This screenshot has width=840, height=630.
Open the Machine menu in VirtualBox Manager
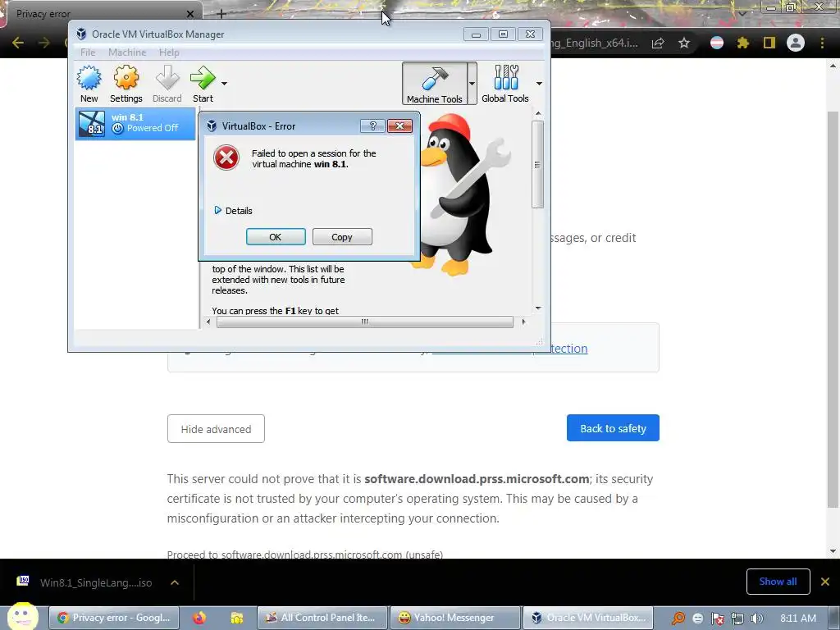127,52
